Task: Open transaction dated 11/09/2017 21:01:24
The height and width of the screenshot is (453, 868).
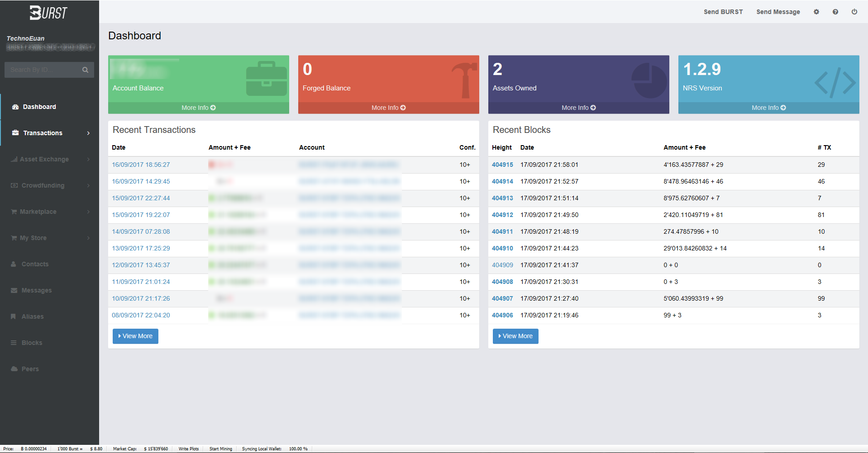Action: [x=141, y=282]
